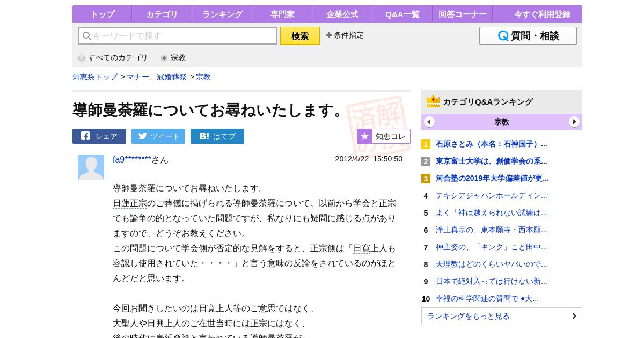Click the silver number 2 rank badge
644x338 pixels.
pyautogui.click(x=426, y=161)
